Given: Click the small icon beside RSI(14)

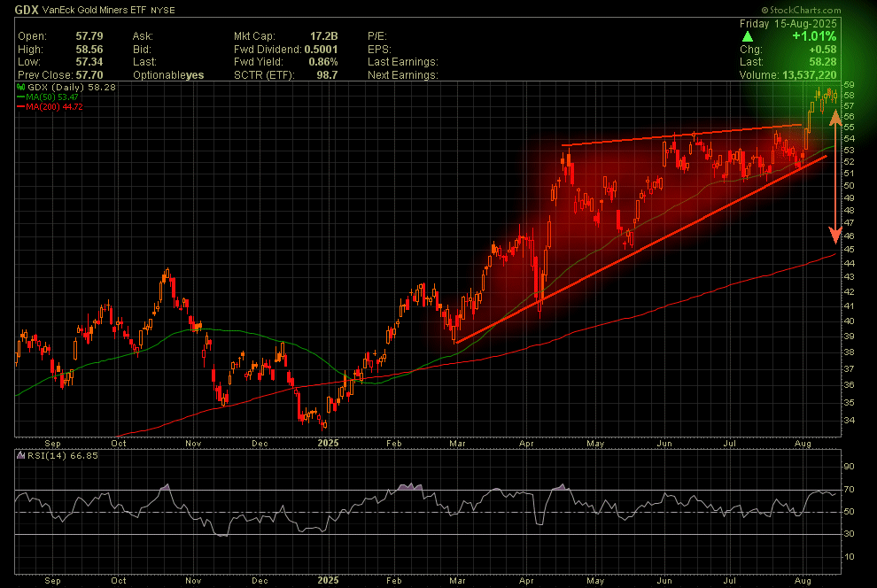Looking at the screenshot, I should point(20,455).
